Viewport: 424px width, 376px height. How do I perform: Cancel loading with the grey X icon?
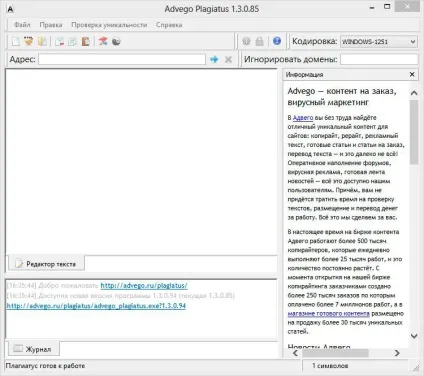pos(228,59)
